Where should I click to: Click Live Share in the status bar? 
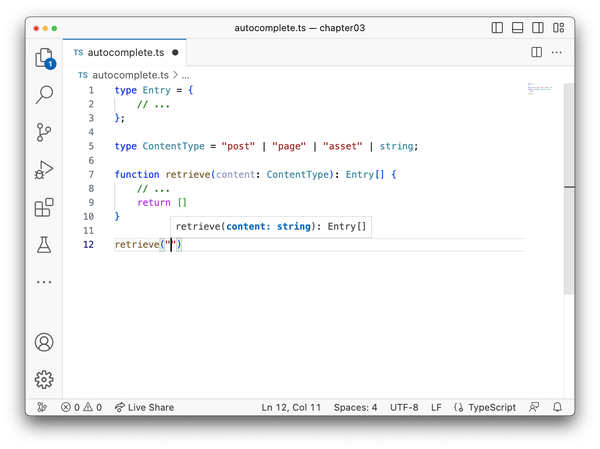pos(145,407)
